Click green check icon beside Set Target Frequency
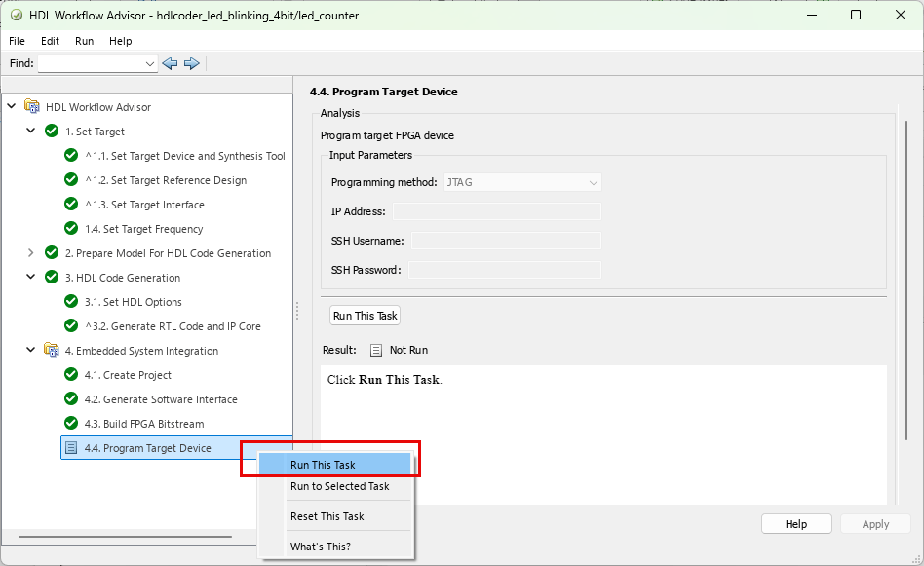 tap(71, 229)
